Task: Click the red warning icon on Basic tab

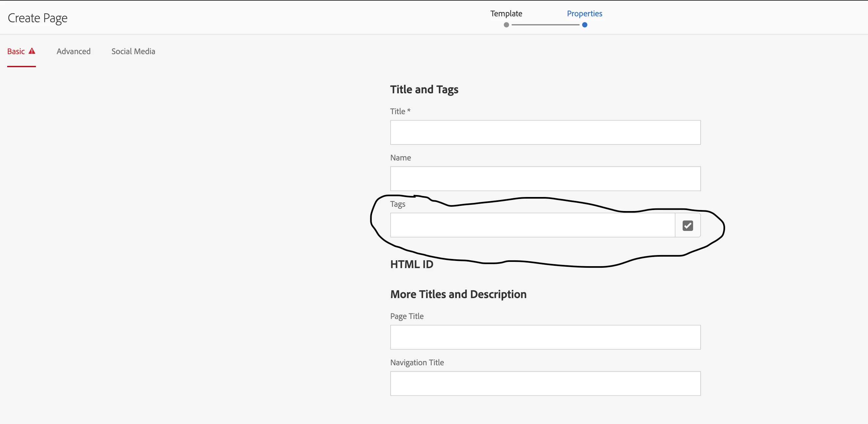Action: [x=32, y=51]
